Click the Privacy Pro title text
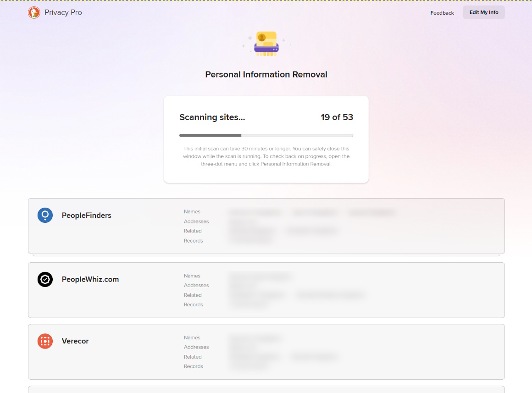 pyautogui.click(x=63, y=12)
